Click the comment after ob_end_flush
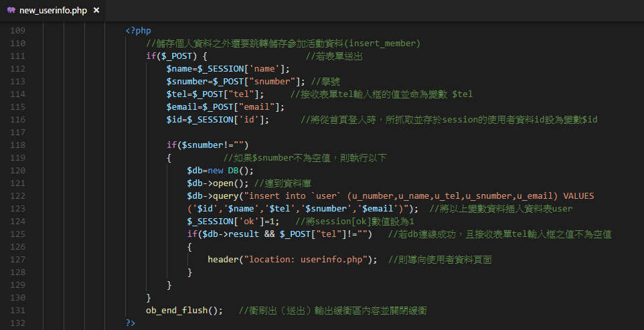This screenshot has width=644, height=330. click(x=333, y=311)
